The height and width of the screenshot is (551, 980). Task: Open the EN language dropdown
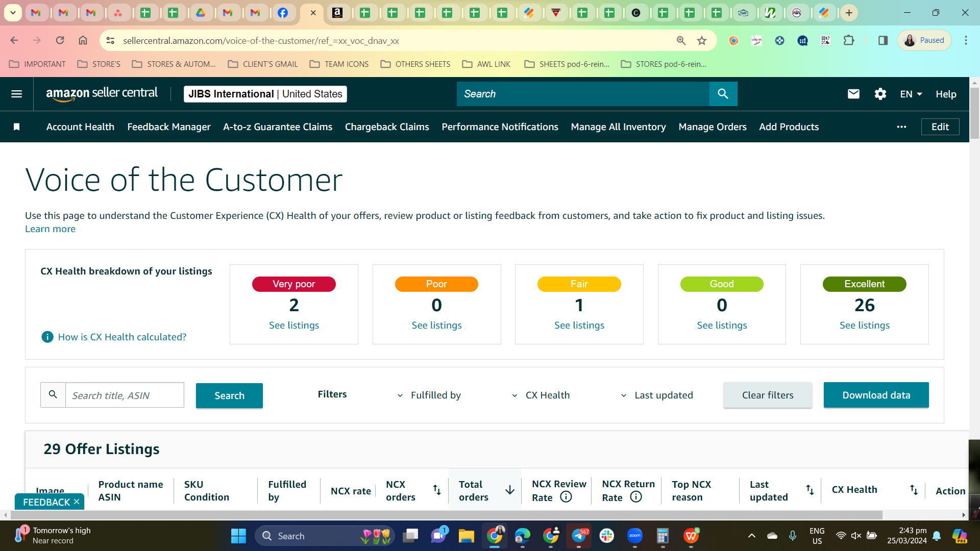tap(911, 94)
